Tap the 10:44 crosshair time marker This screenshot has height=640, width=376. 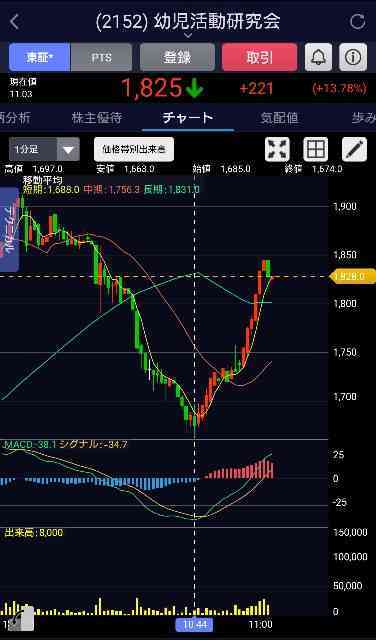[194, 624]
